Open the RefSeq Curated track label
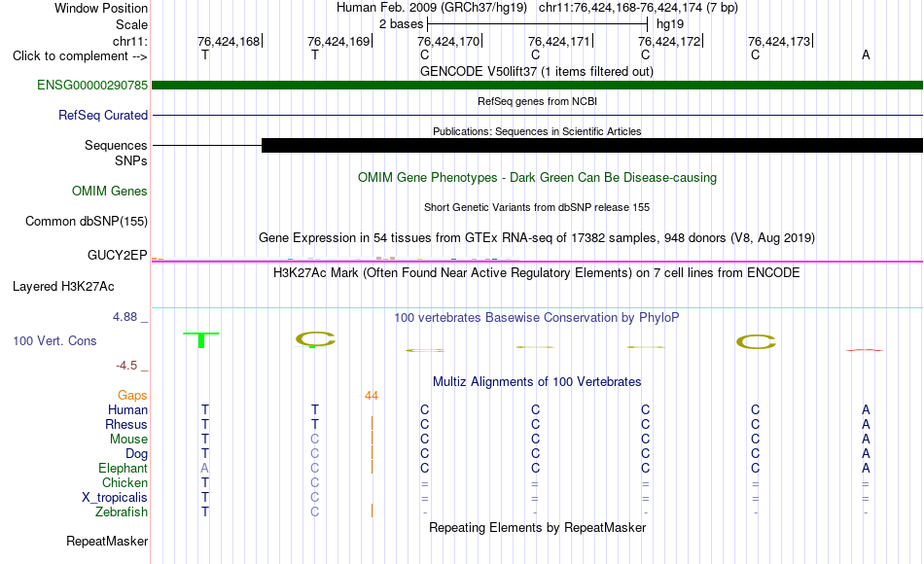 tap(102, 115)
